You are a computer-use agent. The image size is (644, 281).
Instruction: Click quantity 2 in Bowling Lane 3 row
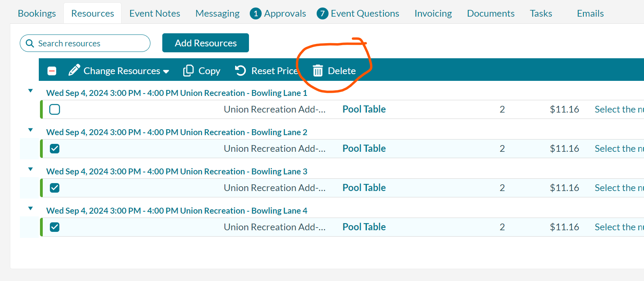502,188
